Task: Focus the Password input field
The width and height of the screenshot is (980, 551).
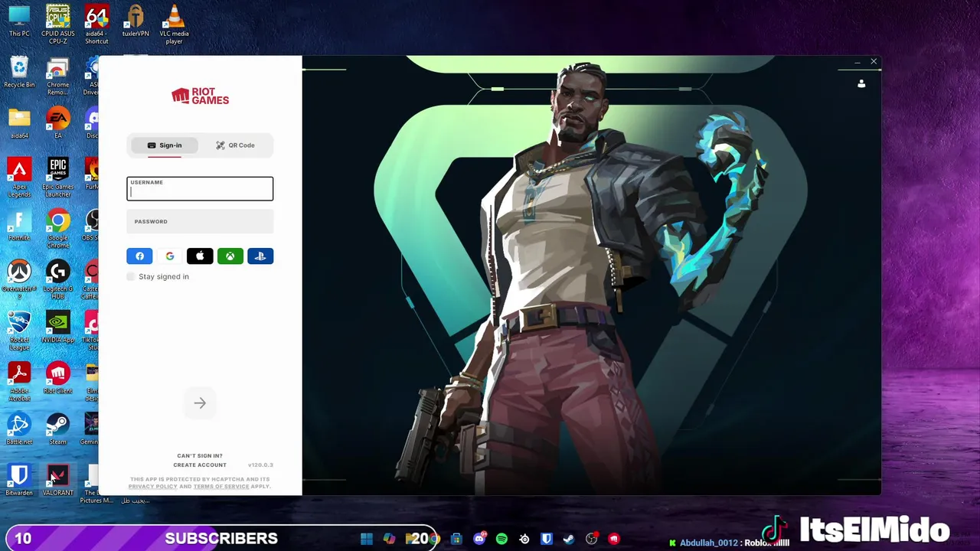Action: point(200,221)
